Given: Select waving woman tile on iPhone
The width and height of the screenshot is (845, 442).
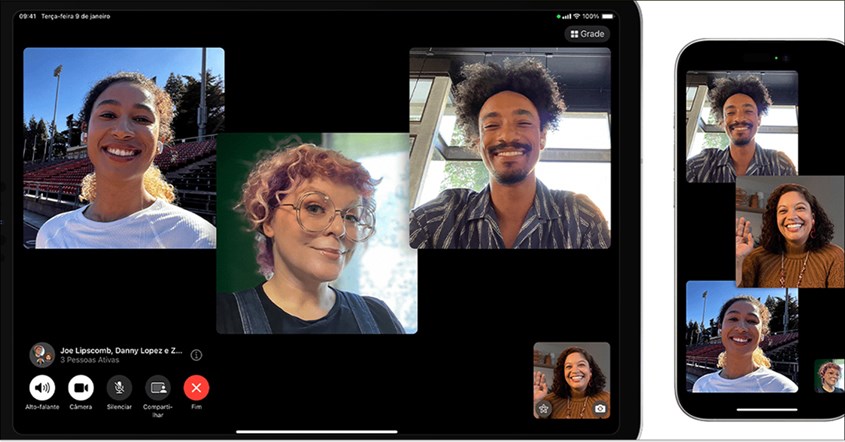Looking at the screenshot, I should (x=790, y=232).
